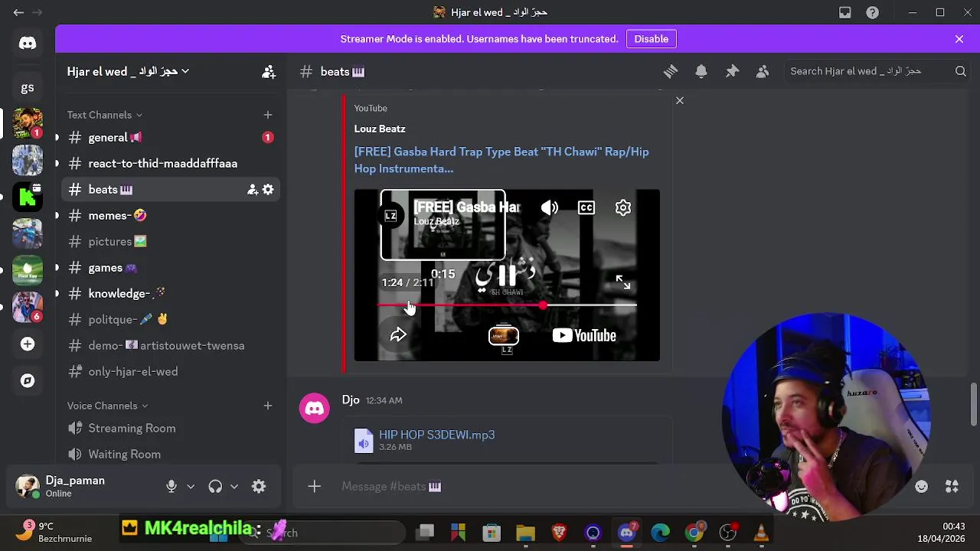The height and width of the screenshot is (551, 980).
Task: Click the search magnifier icon
Action: (x=961, y=71)
